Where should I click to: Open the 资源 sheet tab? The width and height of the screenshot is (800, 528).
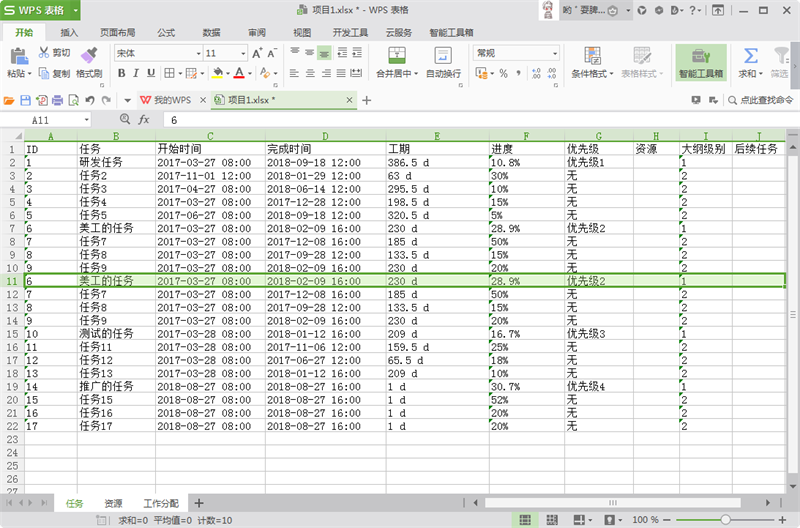pyautogui.click(x=113, y=504)
